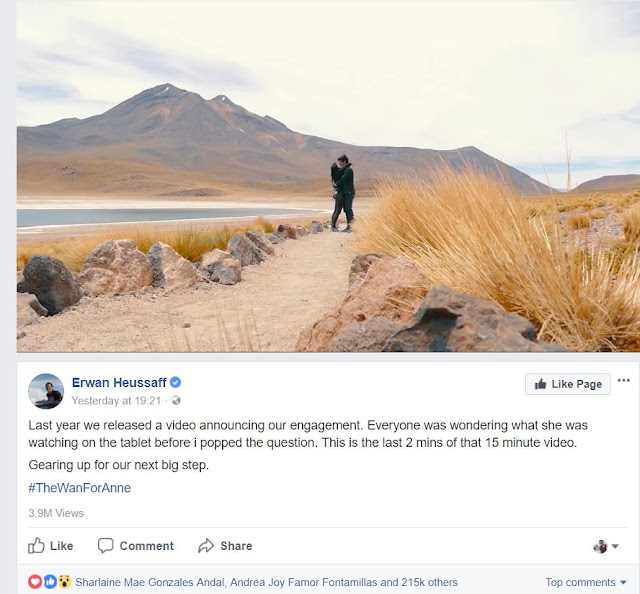The image size is (640, 594).
Task: Play the proposal video in the desert
Action: (x=328, y=176)
